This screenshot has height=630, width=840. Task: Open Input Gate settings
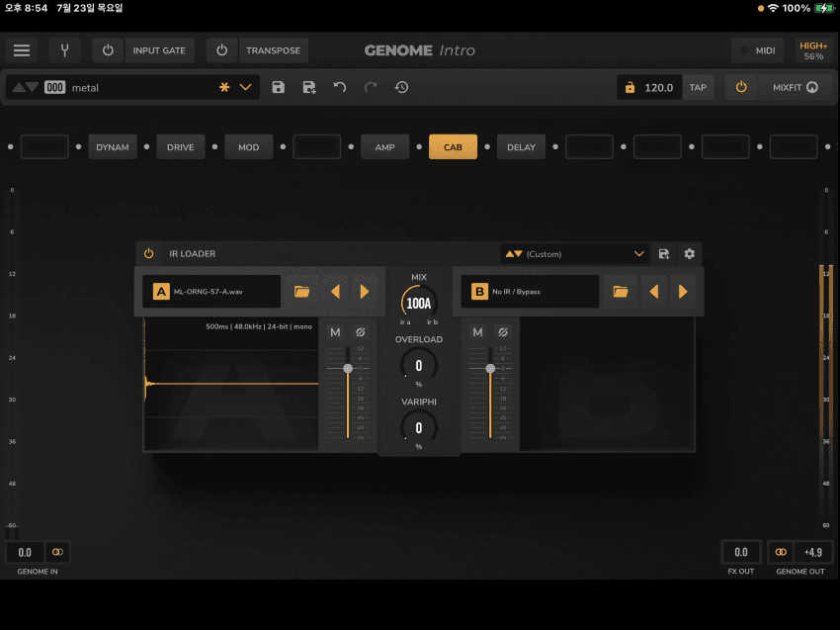[x=159, y=50]
